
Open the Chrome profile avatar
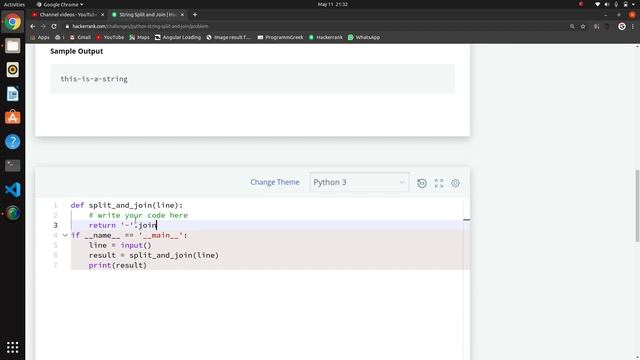[x=622, y=26]
